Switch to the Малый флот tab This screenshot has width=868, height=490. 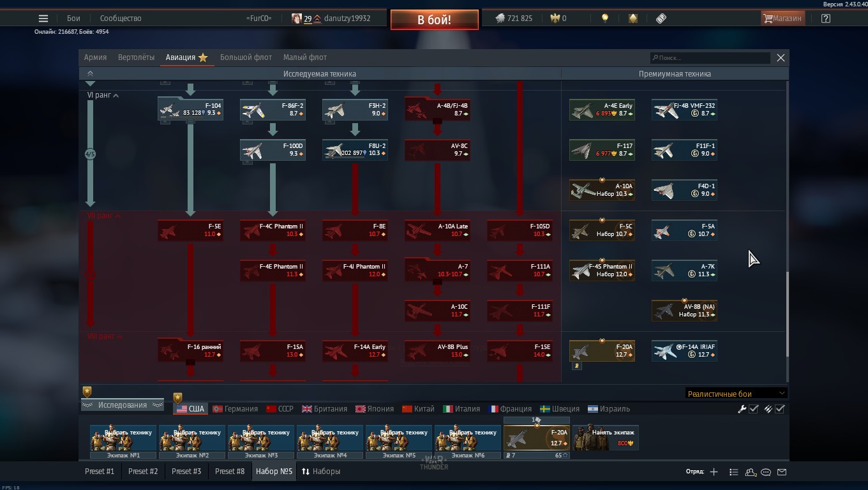[305, 57]
